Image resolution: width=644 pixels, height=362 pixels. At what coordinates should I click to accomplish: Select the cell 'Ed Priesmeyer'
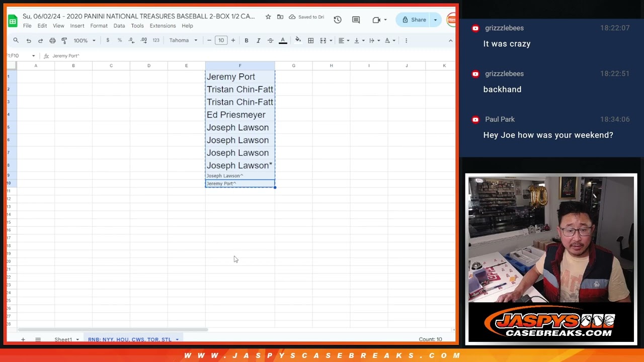[240, 115]
